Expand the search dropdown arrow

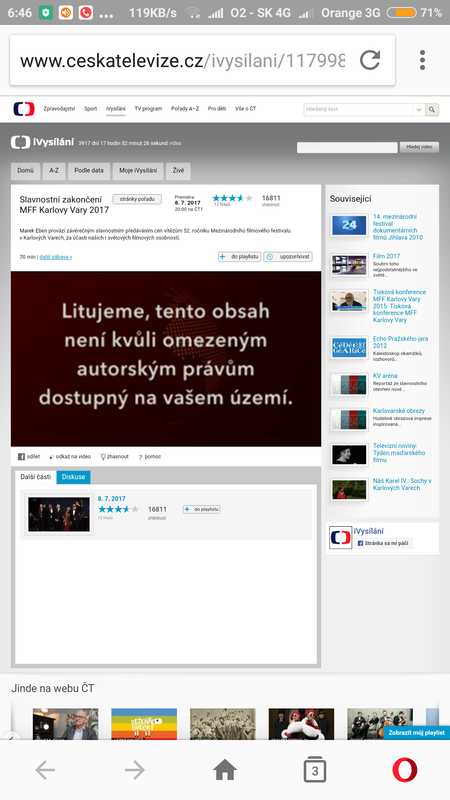419,109
